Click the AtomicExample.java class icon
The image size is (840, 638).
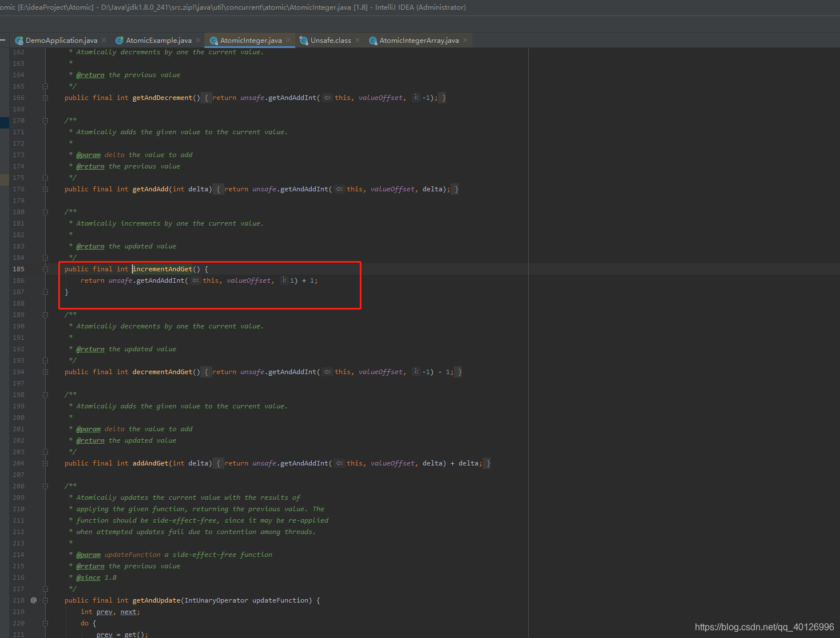coord(119,41)
